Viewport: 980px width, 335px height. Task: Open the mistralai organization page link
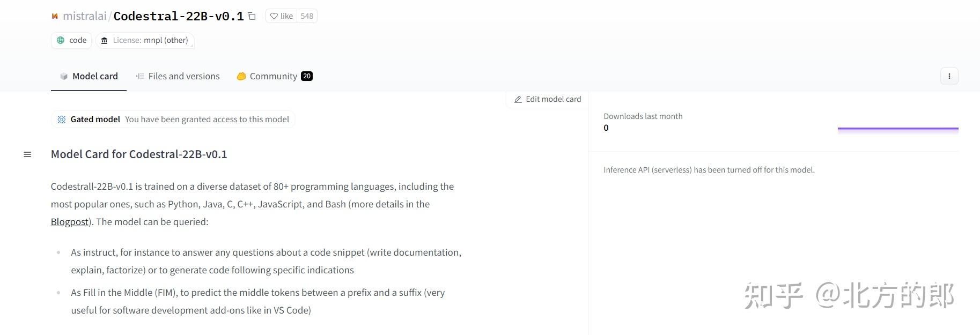tap(85, 16)
